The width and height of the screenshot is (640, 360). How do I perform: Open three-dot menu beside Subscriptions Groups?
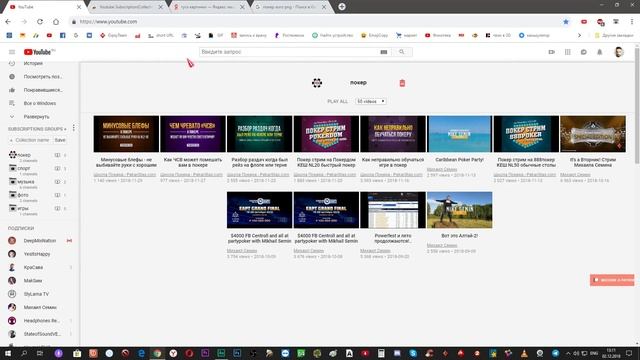(73, 129)
